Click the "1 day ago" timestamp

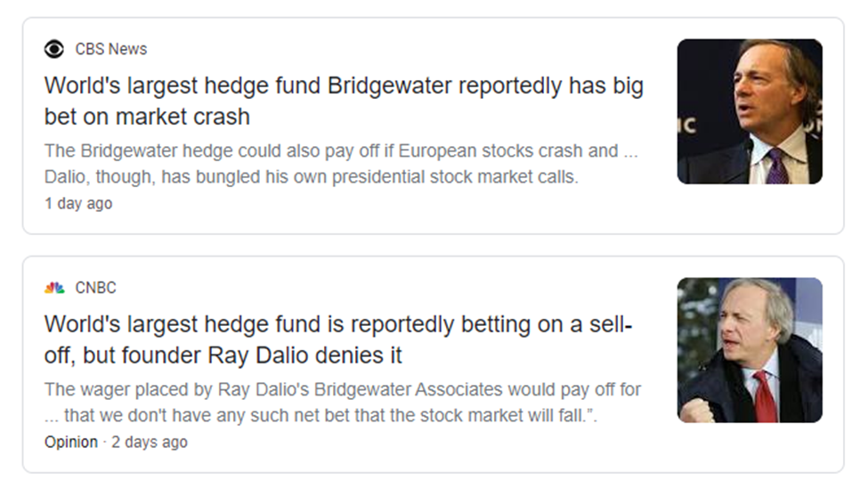pos(78,203)
